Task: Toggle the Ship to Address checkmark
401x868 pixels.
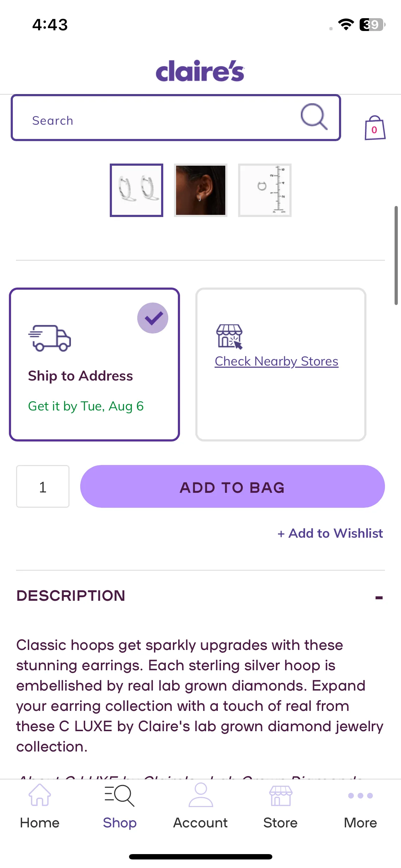Action: (153, 318)
